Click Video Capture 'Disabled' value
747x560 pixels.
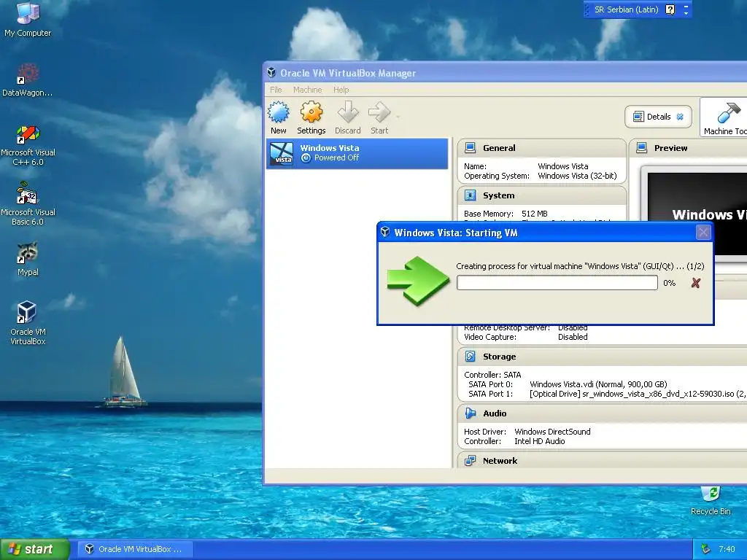click(573, 337)
